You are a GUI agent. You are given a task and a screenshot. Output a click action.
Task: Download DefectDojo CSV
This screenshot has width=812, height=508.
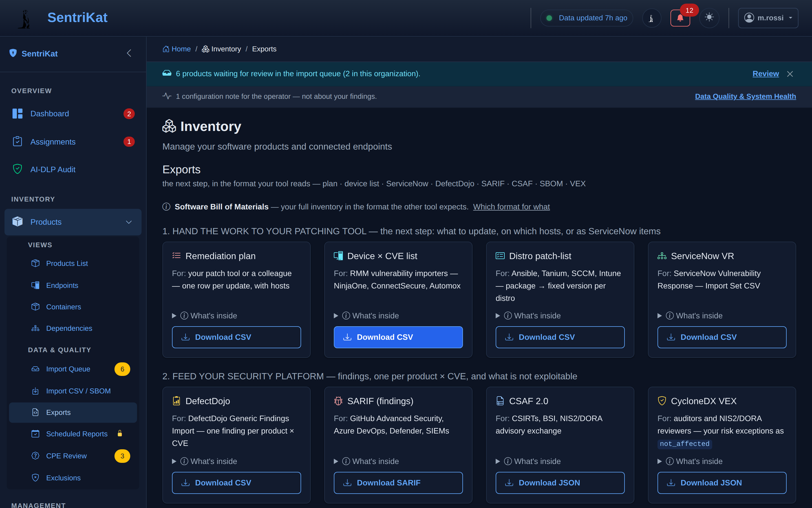[x=236, y=483]
